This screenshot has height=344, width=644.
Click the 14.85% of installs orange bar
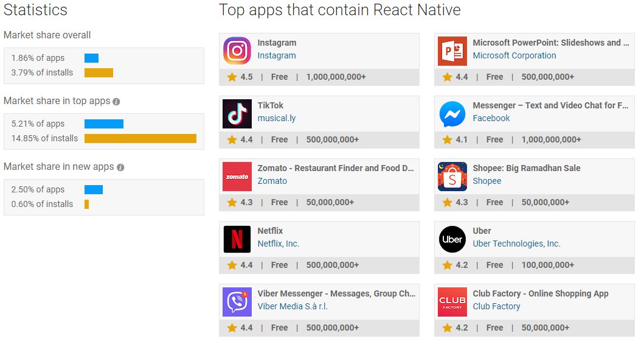point(140,138)
